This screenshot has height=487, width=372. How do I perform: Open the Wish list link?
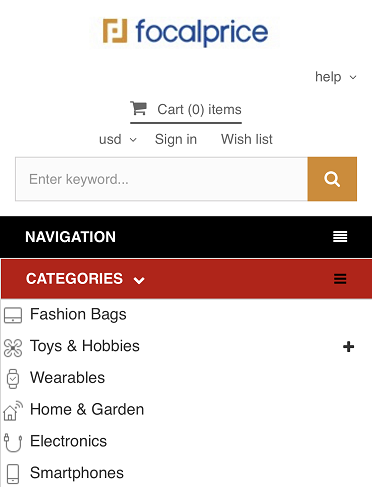247,139
